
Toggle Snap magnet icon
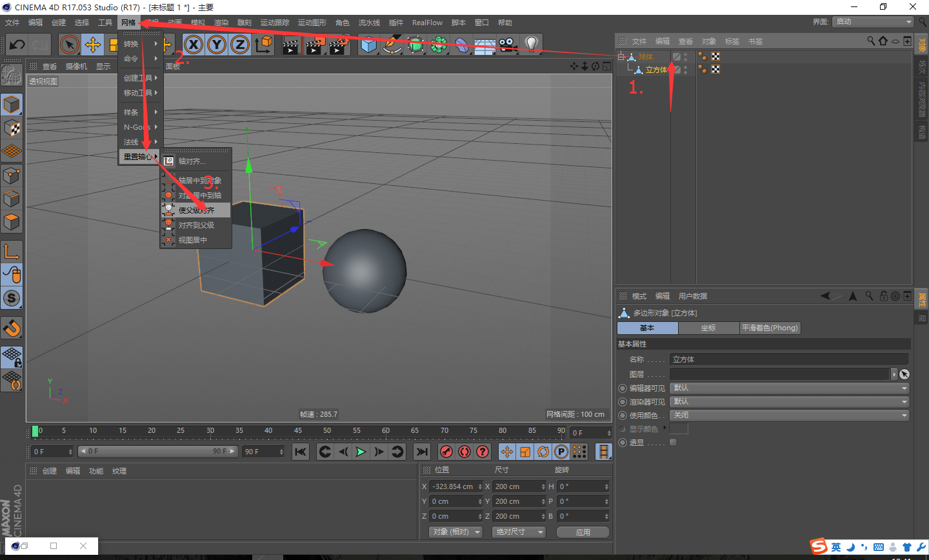(12, 328)
